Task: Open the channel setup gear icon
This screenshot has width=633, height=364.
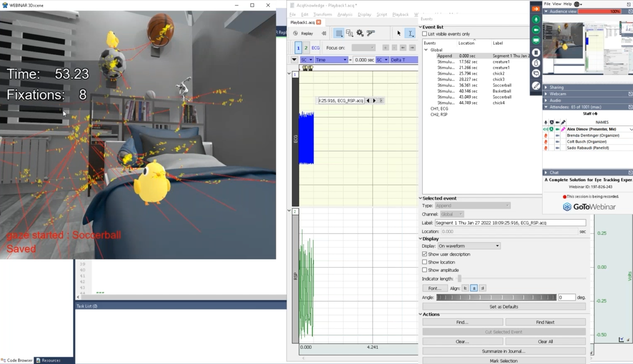Action: point(359,33)
